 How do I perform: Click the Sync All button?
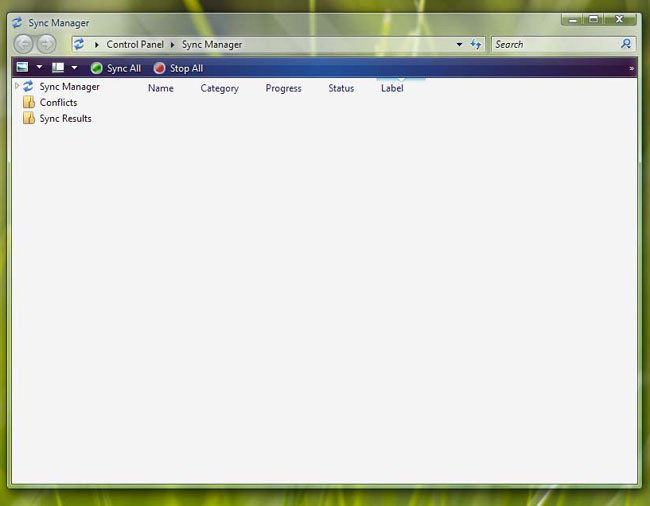coord(116,68)
